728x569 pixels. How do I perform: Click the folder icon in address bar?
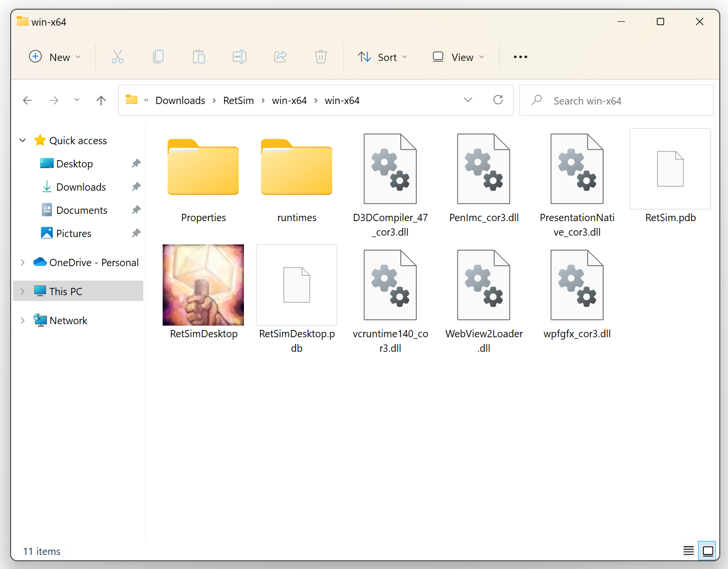[132, 100]
